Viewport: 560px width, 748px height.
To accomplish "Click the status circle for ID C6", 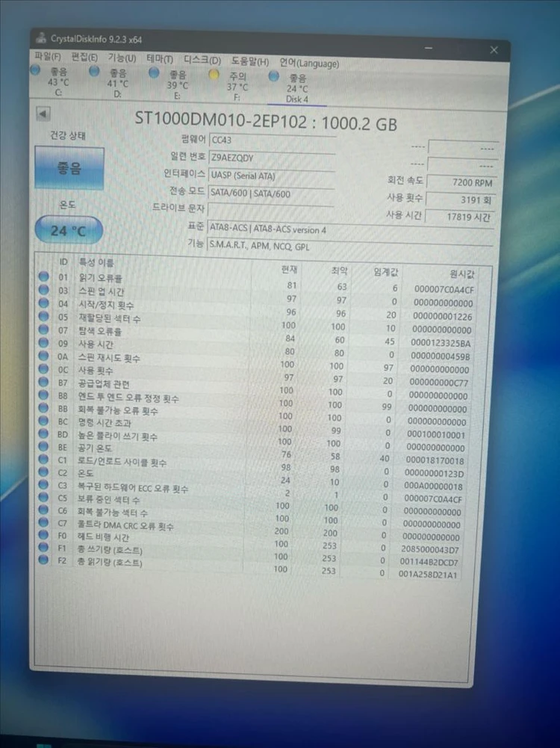I will tap(43, 510).
